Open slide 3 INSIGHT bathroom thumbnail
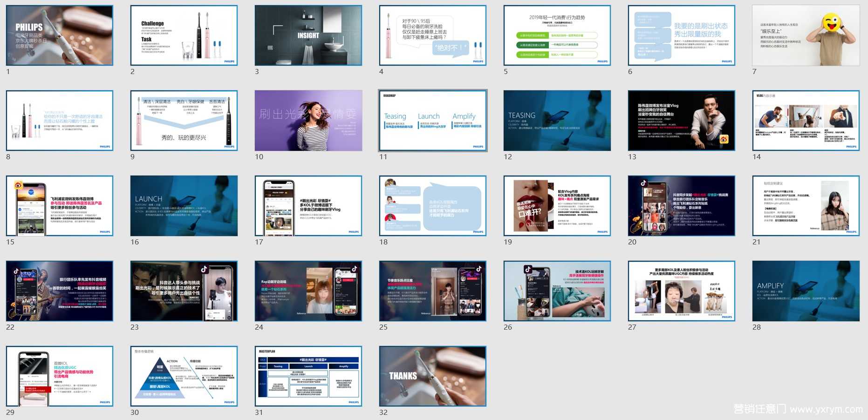Image resolution: width=868 pixels, height=420 pixels. 308,35
